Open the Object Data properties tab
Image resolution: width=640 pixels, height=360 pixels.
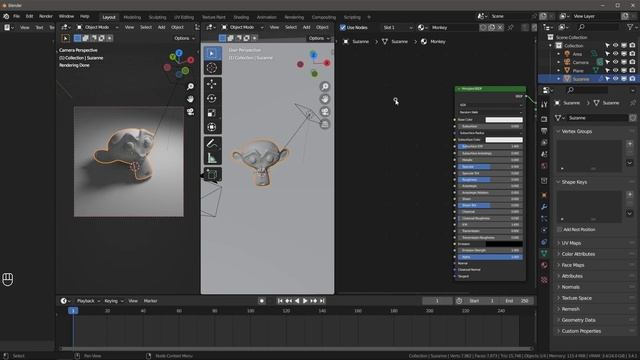pos(544,253)
